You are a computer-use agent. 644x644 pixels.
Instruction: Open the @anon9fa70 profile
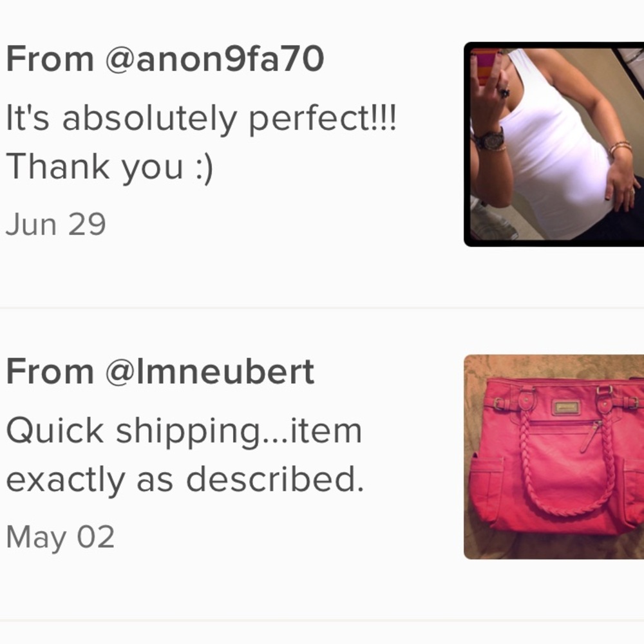coord(215,59)
